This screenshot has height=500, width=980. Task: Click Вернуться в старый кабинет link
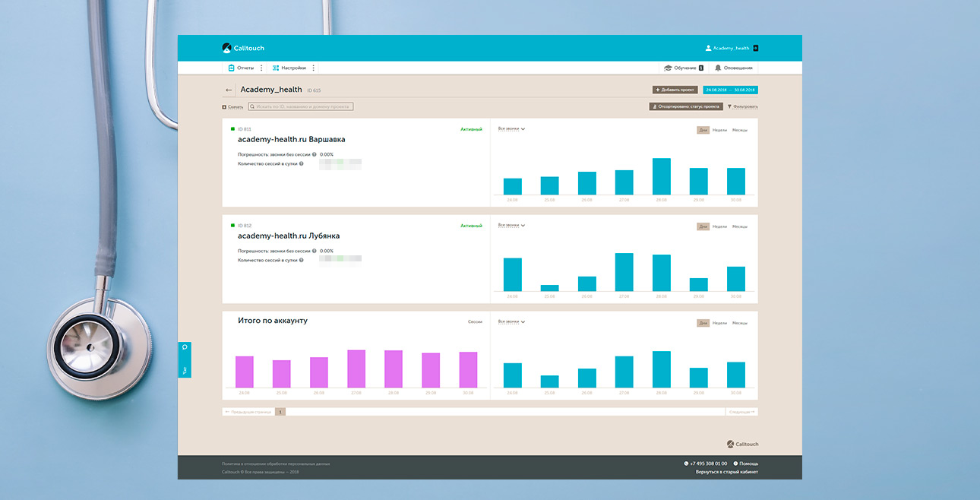pyautogui.click(x=726, y=472)
